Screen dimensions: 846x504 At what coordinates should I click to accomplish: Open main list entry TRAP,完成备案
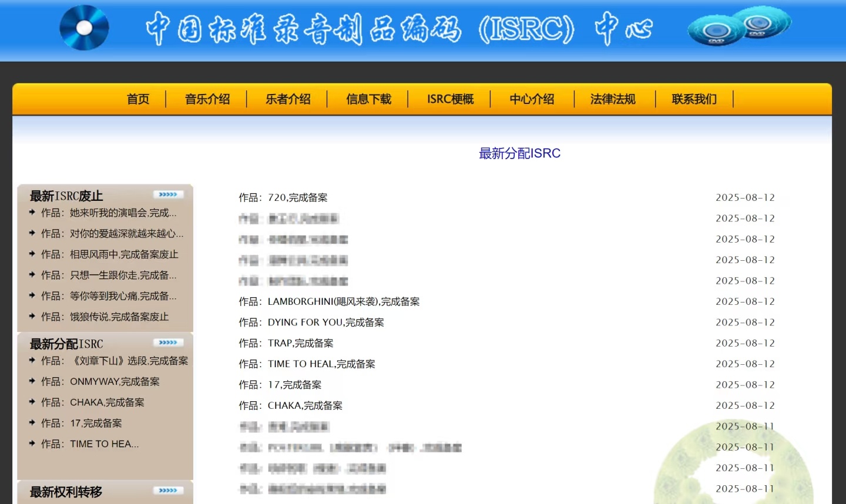pos(286,343)
